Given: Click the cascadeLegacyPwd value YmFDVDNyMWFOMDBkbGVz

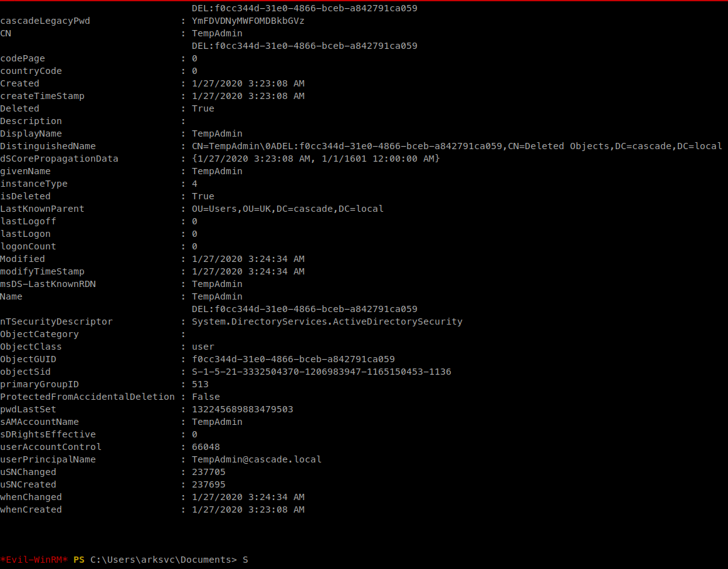Looking at the screenshot, I should [248, 21].
